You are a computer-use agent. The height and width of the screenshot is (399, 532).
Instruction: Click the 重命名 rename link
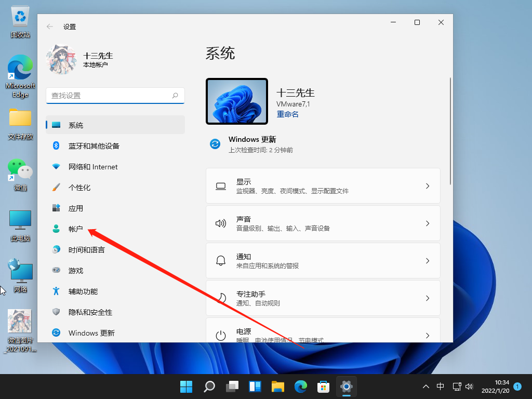(x=287, y=114)
